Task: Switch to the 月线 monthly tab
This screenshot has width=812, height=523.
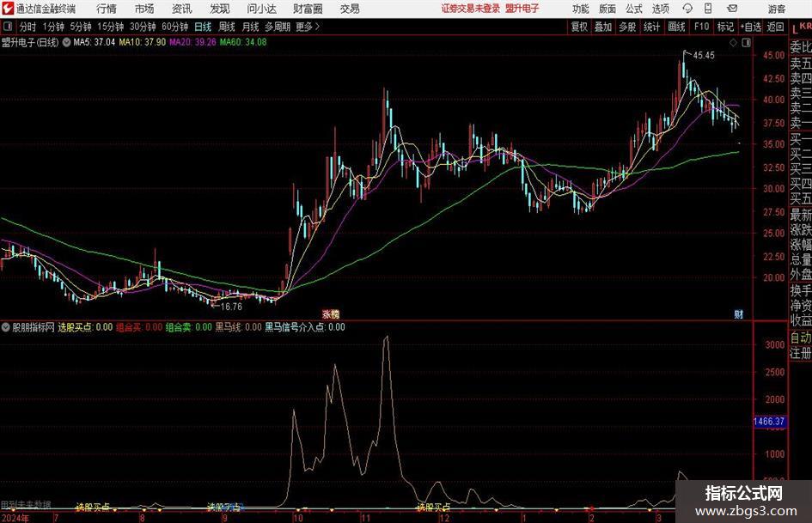Action: pyautogui.click(x=250, y=27)
